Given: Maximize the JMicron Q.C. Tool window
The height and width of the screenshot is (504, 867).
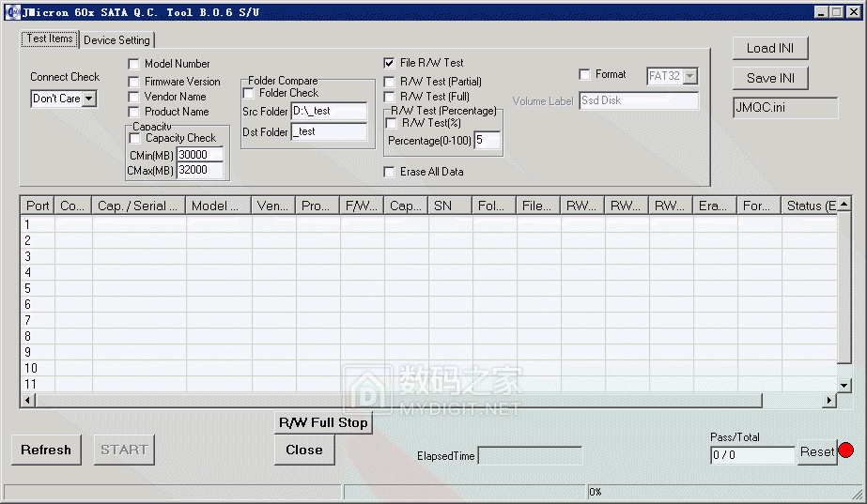Looking at the screenshot, I should point(837,11).
